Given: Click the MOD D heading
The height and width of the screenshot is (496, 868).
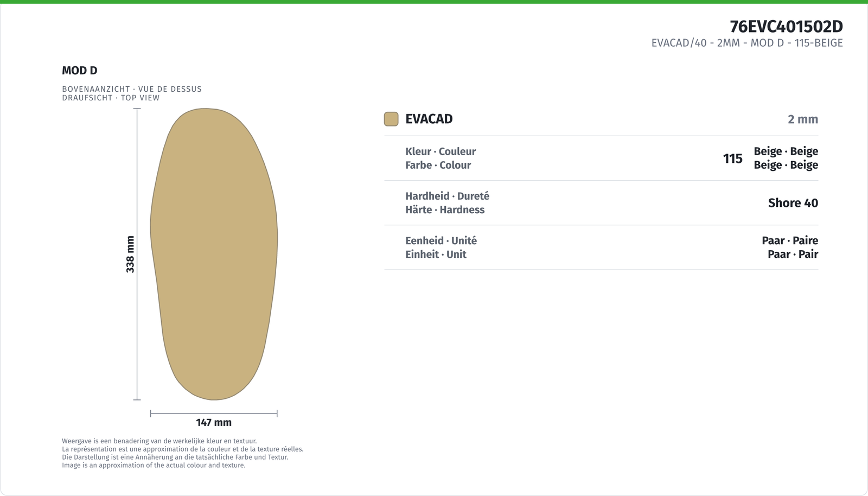Looking at the screenshot, I should tap(80, 71).
